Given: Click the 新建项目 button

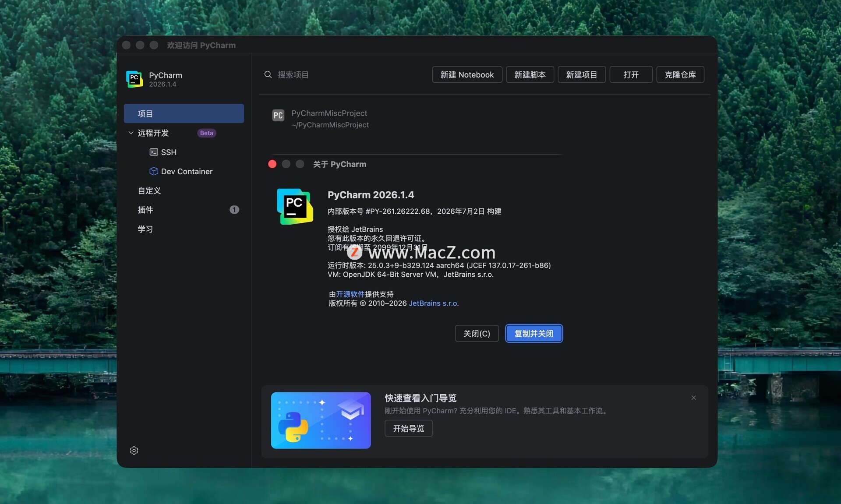Looking at the screenshot, I should click(582, 74).
